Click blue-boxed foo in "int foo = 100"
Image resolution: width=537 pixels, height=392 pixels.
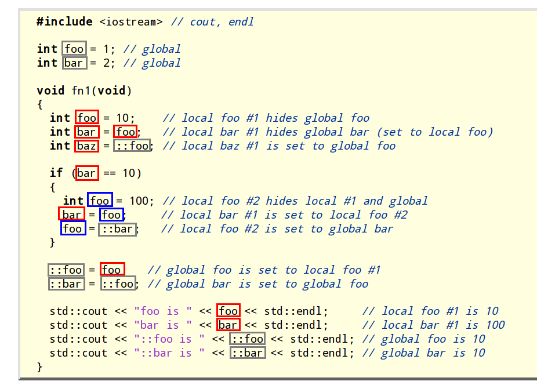tap(100, 201)
